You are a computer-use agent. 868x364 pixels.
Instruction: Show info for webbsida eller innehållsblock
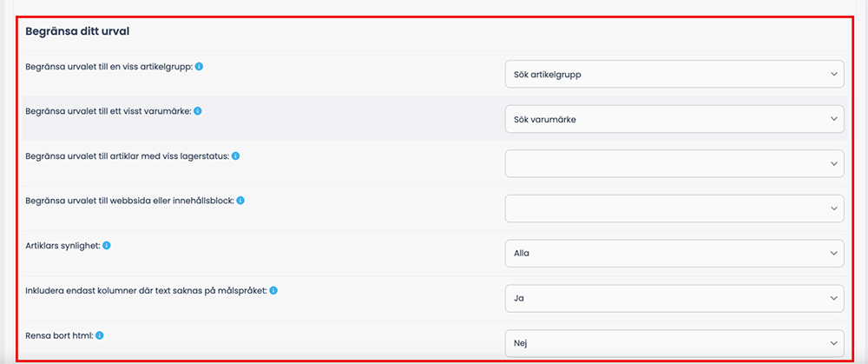(x=240, y=201)
